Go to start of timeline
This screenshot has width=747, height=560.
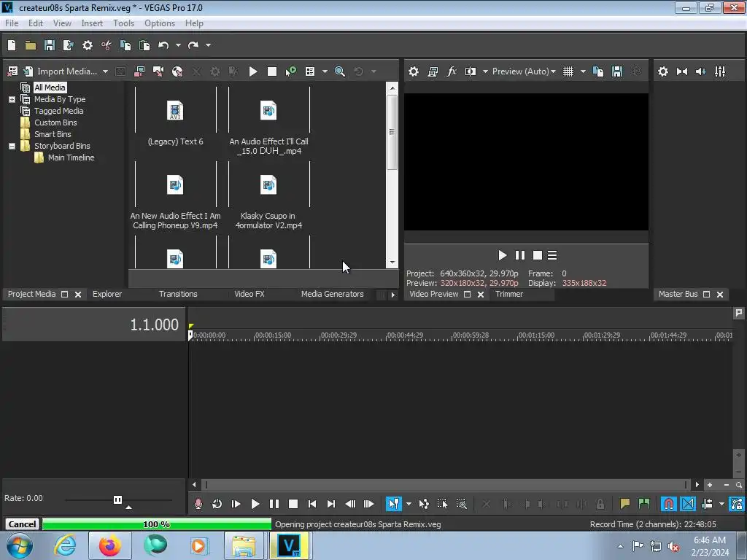(312, 504)
